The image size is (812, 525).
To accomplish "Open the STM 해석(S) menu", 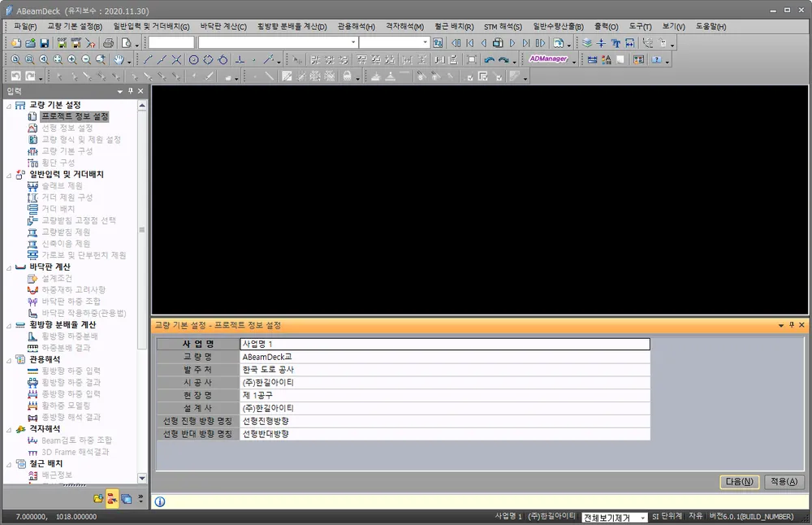I will (503, 27).
